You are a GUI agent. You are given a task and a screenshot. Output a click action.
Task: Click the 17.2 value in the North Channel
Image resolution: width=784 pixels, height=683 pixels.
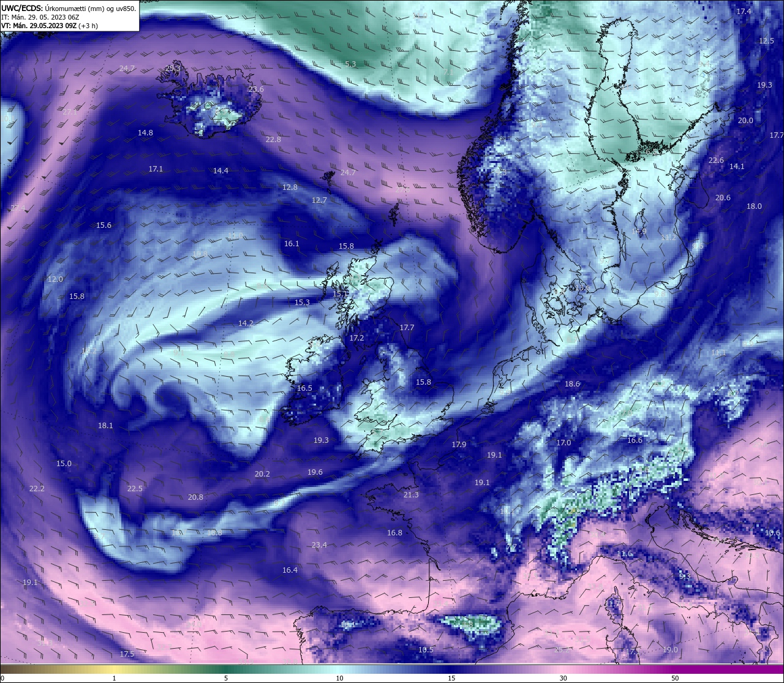[x=356, y=338]
